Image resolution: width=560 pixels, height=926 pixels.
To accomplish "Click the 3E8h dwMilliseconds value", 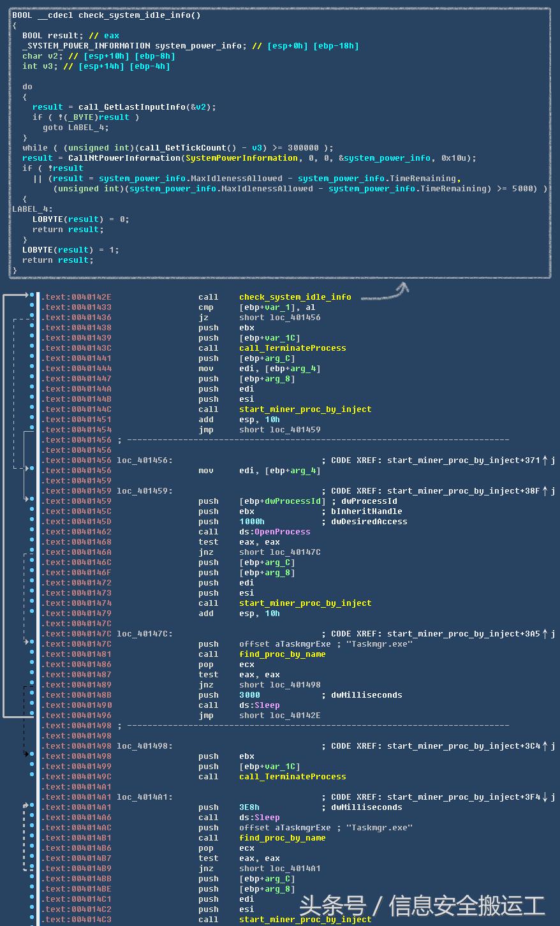I will 249,807.
